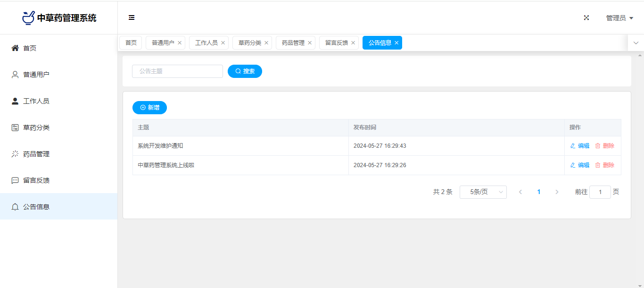Screen dimensions: 644x288
Task: Open the 管理员 user dropdown
Action: click(x=619, y=18)
